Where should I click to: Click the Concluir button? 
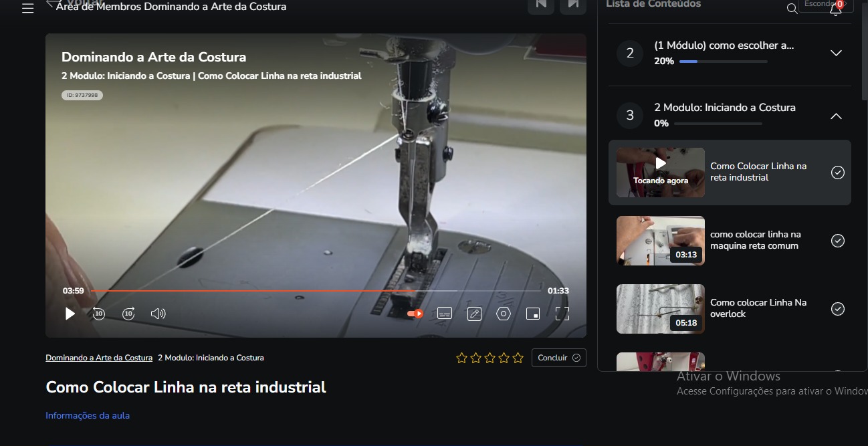tap(558, 358)
